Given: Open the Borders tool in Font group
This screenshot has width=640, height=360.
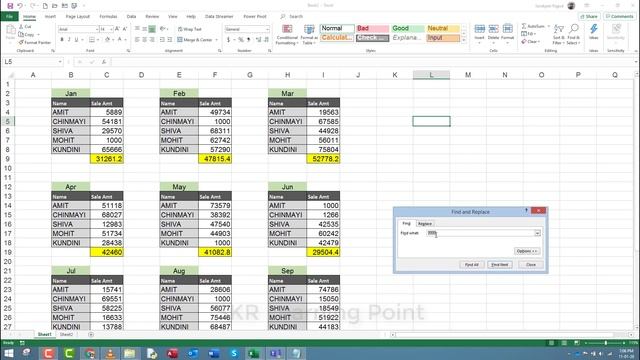Looking at the screenshot, I should click(92, 40).
